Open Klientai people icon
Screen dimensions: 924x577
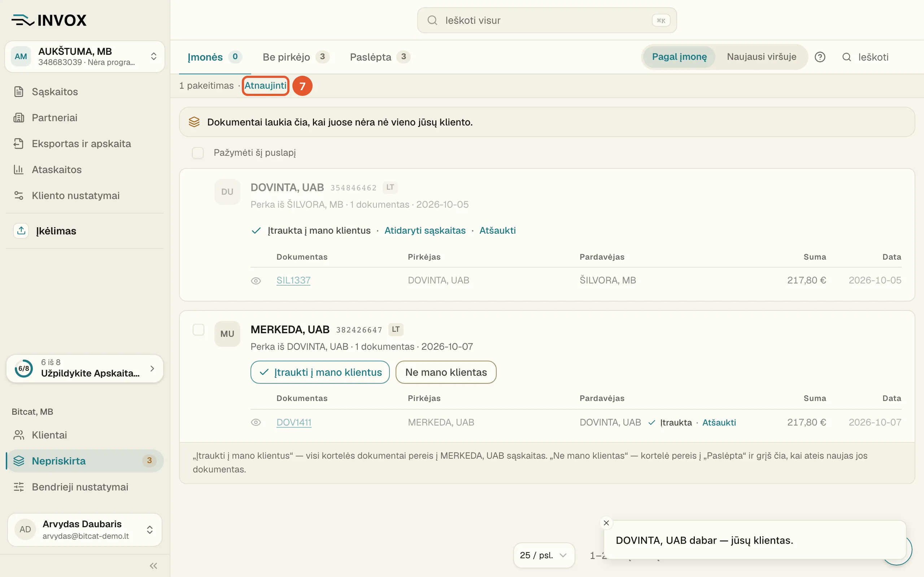click(x=18, y=435)
